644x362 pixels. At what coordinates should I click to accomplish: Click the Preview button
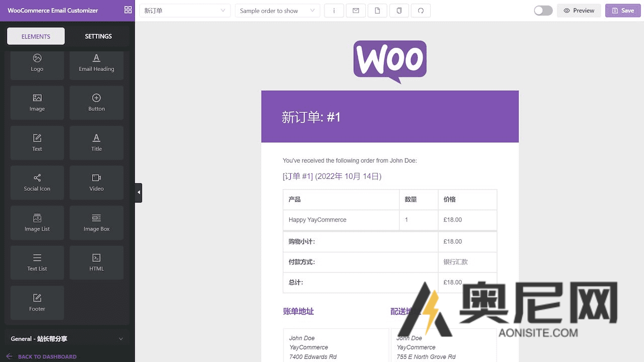tap(579, 11)
